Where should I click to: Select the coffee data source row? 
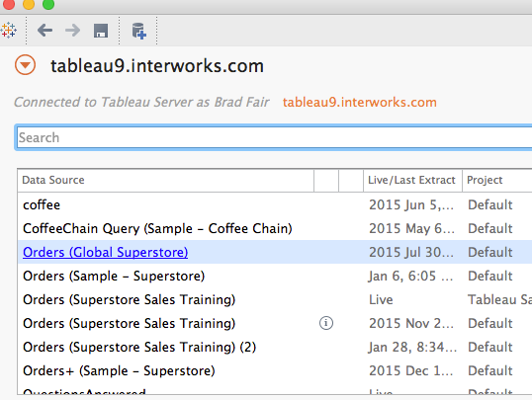275,204
